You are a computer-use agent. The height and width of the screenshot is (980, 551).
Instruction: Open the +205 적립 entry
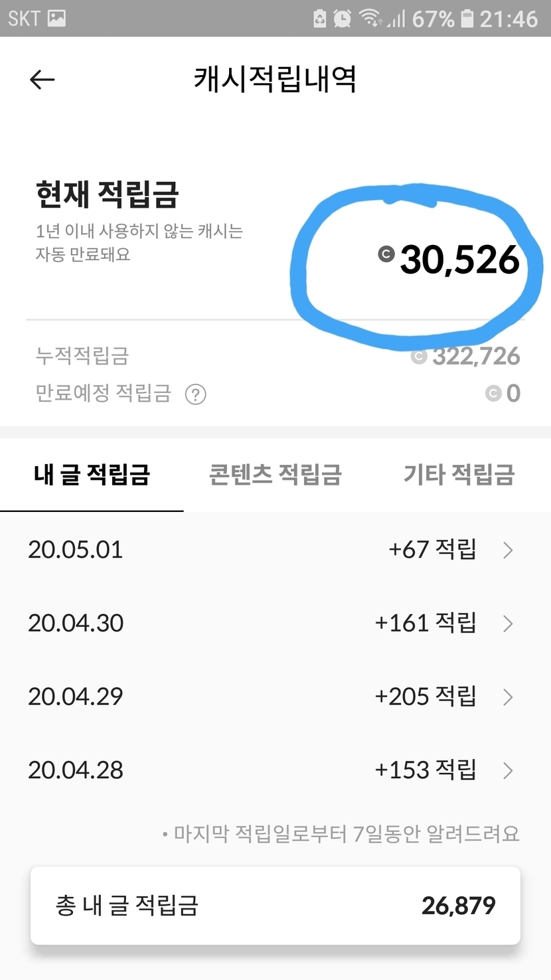click(426, 696)
